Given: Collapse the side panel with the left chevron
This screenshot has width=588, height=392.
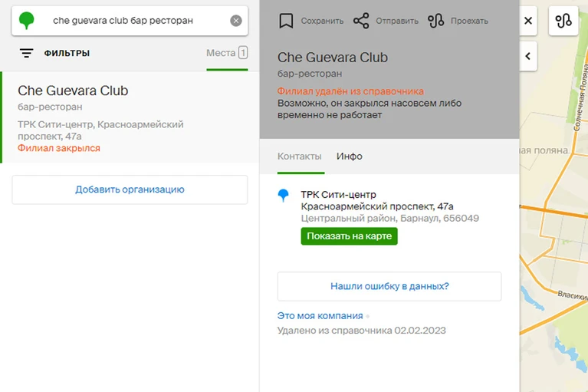Looking at the screenshot, I should click(x=528, y=56).
